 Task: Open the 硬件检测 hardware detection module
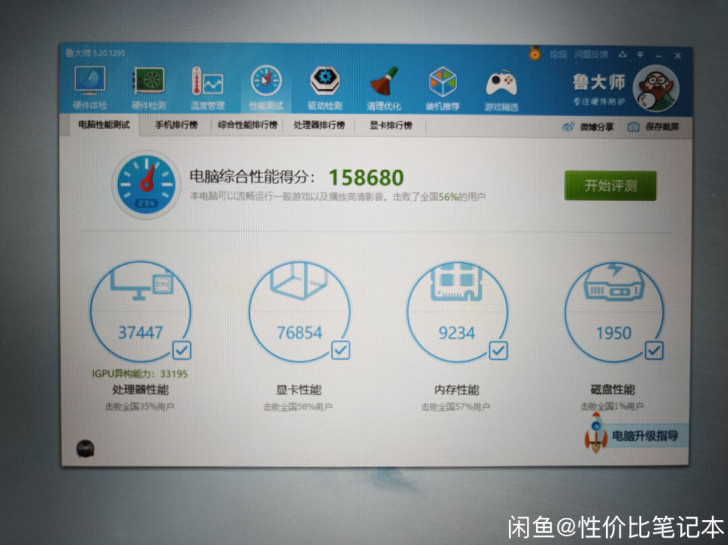tap(149, 88)
